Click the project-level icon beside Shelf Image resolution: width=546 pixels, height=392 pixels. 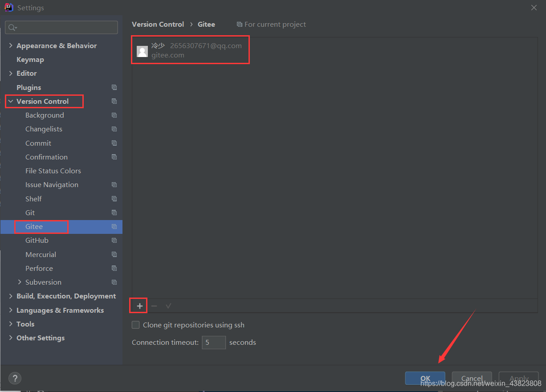[x=114, y=199]
